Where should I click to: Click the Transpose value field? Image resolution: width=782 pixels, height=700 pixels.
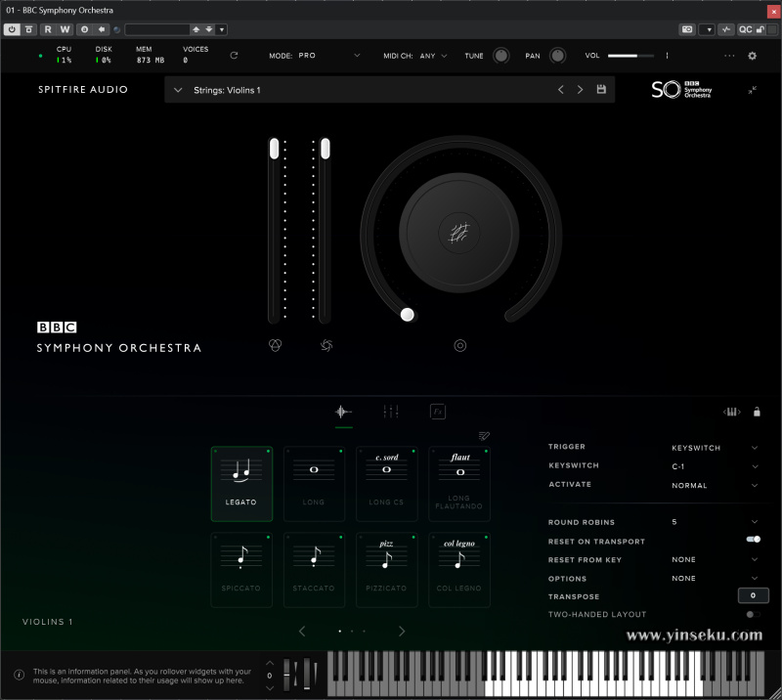(x=752, y=595)
